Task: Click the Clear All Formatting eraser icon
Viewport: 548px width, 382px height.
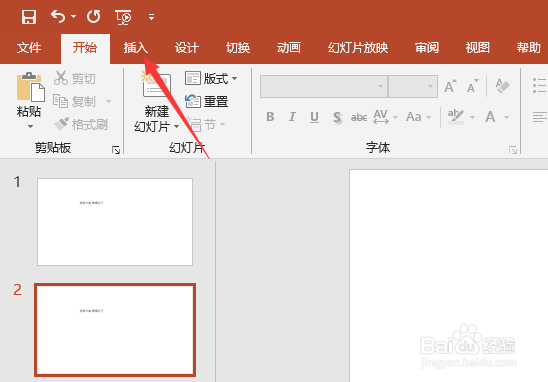Action: [503, 86]
